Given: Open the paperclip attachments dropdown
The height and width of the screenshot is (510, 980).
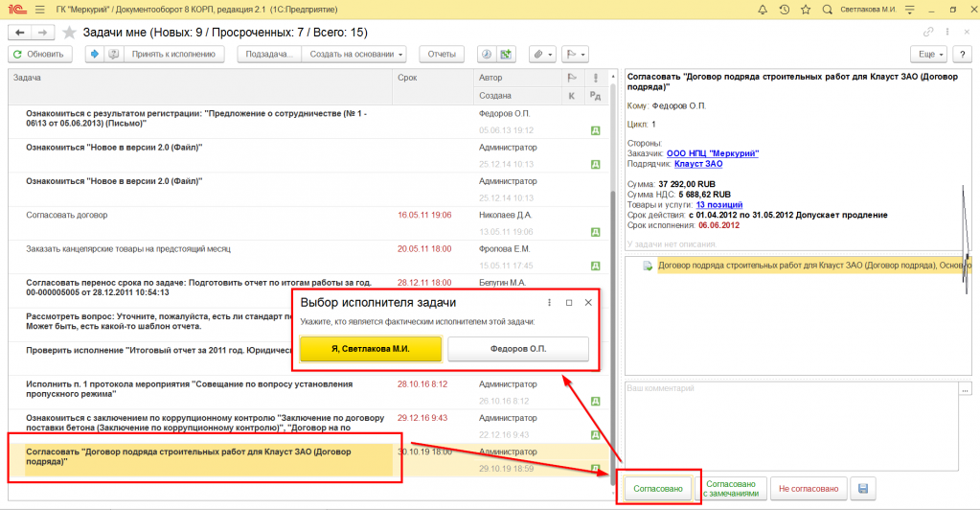Looking at the screenshot, I should (542, 54).
